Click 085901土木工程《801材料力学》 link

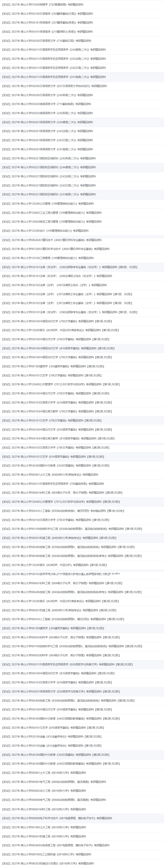tap(44, 773)
